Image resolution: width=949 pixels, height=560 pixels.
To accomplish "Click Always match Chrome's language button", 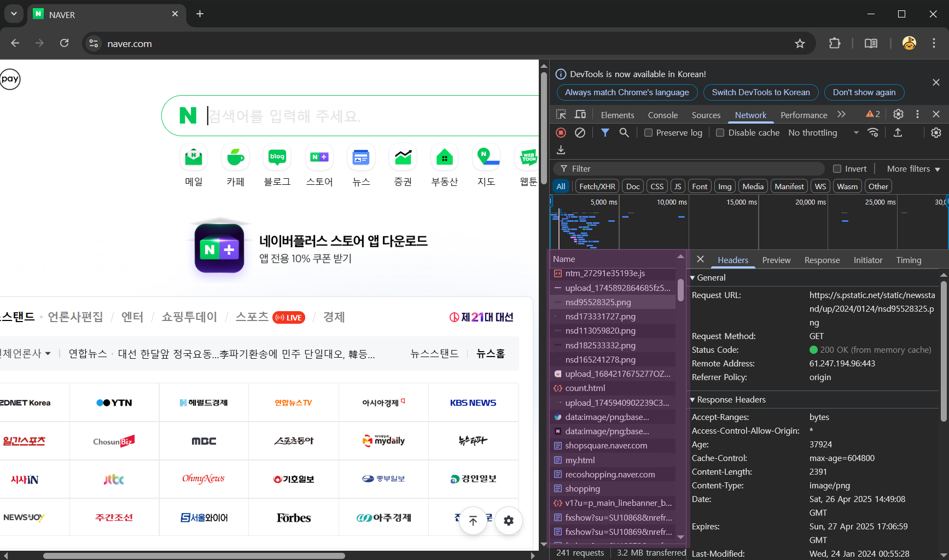I will (x=627, y=92).
